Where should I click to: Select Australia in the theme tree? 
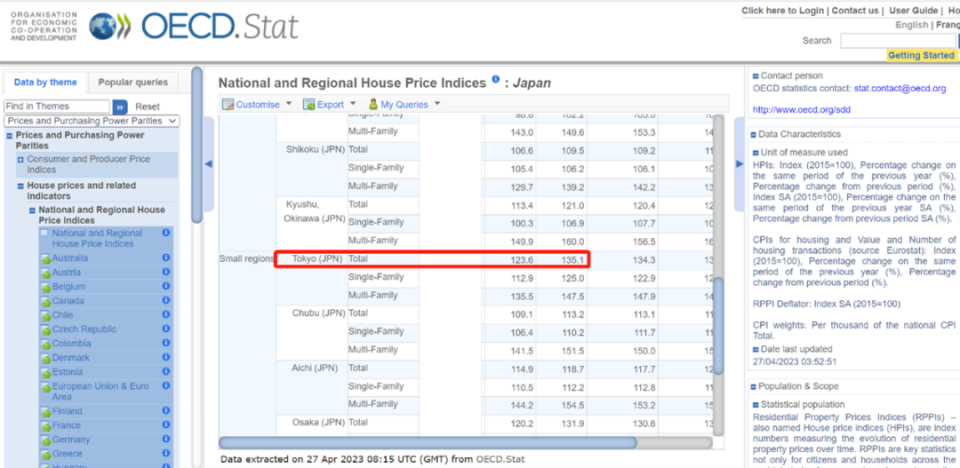(x=70, y=258)
